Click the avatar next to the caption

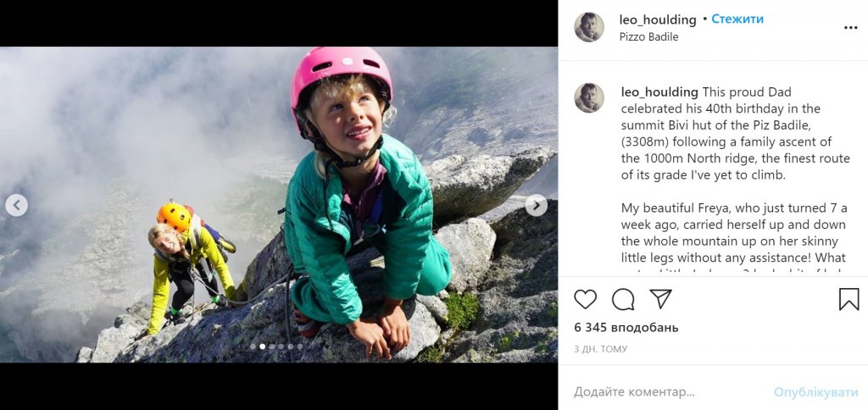click(x=589, y=97)
